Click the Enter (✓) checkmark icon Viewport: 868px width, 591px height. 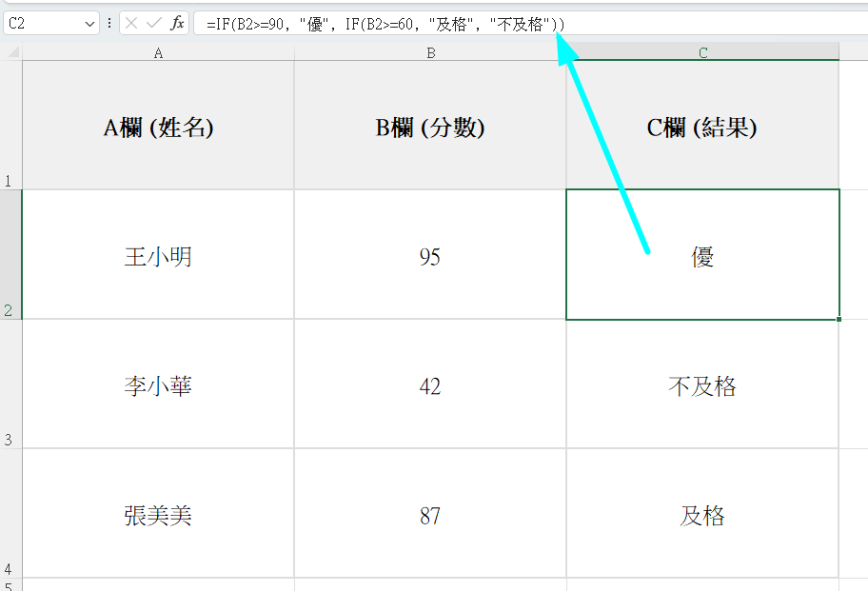click(151, 23)
